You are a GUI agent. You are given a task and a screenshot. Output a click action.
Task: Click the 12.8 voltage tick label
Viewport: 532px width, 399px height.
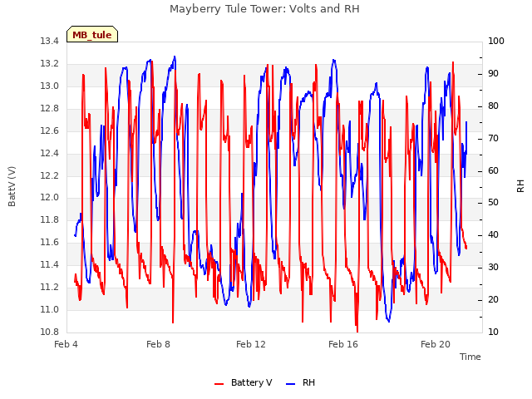[50, 109]
